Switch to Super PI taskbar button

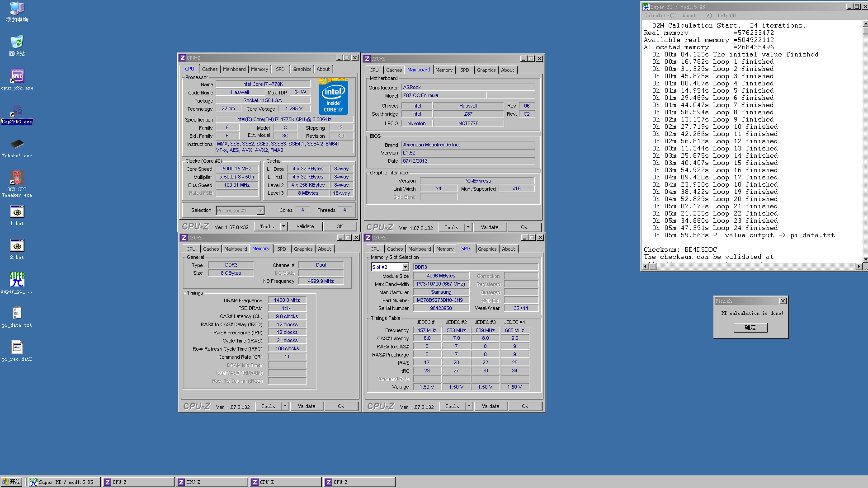click(x=64, y=482)
